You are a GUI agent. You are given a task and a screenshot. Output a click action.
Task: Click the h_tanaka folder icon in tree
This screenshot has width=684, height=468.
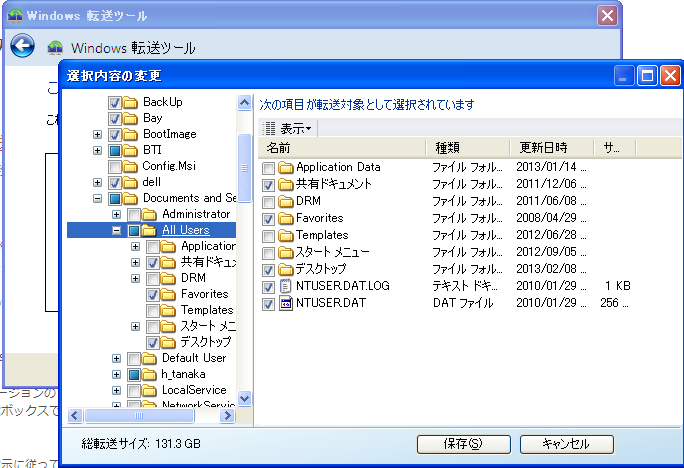coord(149,374)
